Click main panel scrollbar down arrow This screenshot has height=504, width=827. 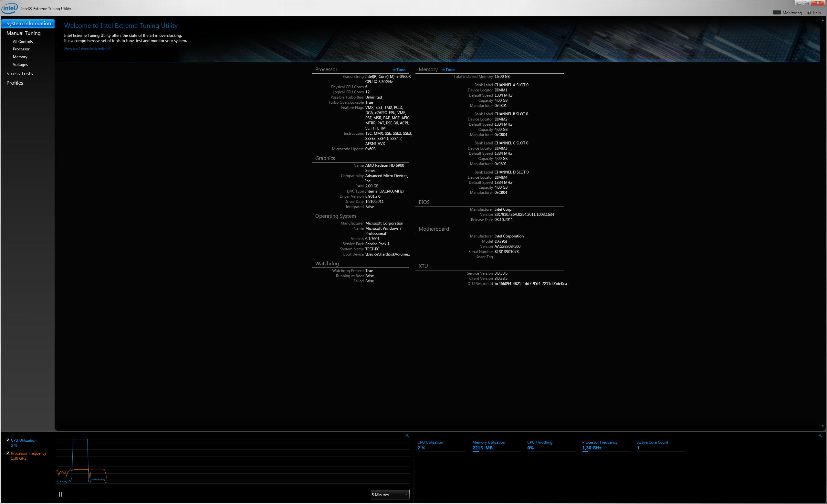click(x=822, y=426)
